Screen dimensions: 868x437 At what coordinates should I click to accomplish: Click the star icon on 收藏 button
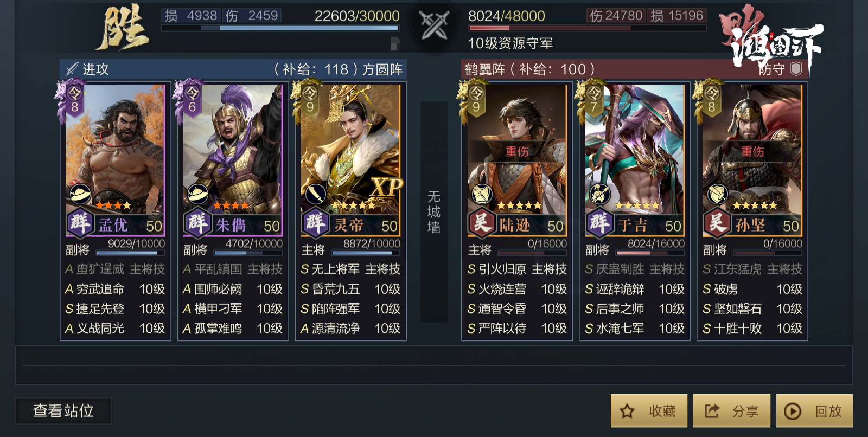click(627, 412)
